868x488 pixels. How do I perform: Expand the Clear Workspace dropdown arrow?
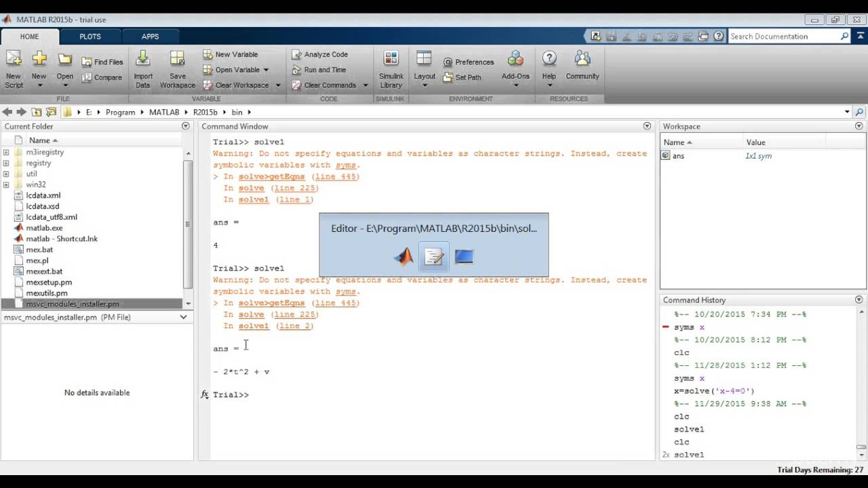coord(277,85)
